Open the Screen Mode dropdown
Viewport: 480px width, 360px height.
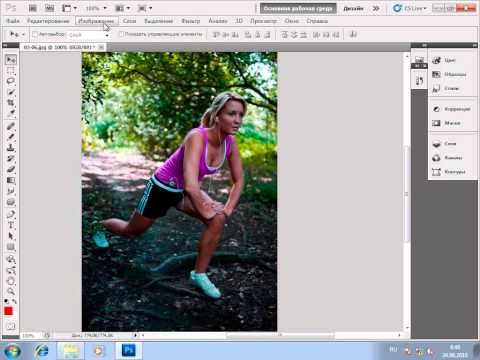click(145, 8)
